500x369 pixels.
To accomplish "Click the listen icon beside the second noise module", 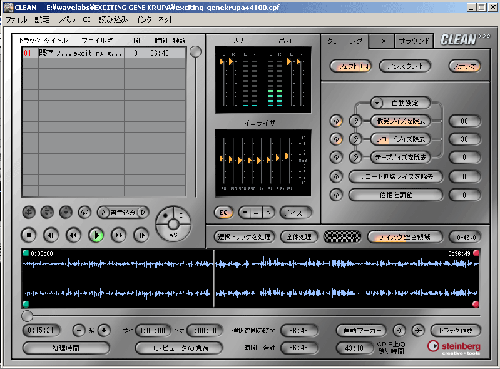I will point(356,139).
